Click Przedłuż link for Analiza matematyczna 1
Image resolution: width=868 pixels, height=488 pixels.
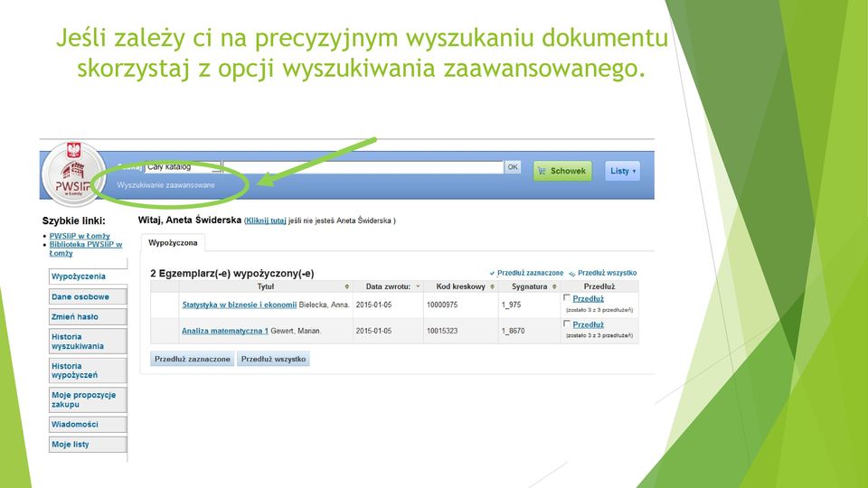click(x=588, y=324)
